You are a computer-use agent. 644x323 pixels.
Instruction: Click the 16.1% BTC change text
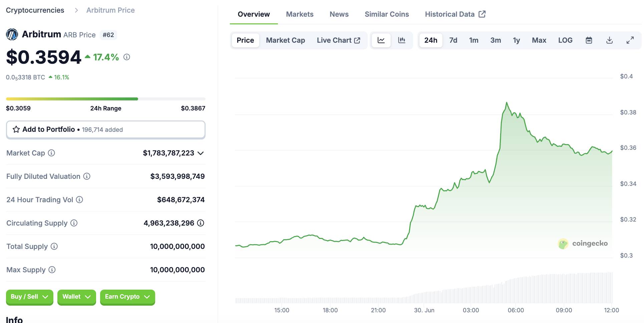pos(61,77)
